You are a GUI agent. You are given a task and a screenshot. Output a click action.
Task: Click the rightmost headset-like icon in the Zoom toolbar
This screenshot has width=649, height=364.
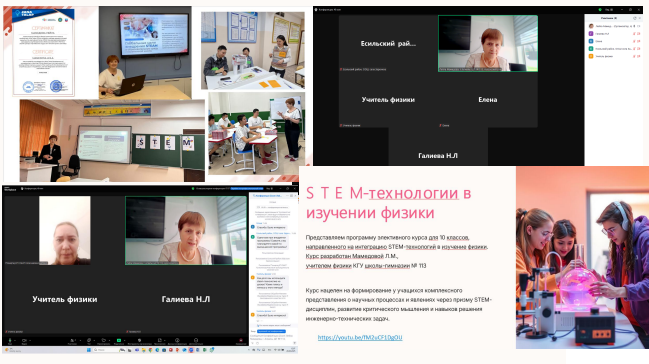click(x=196, y=340)
